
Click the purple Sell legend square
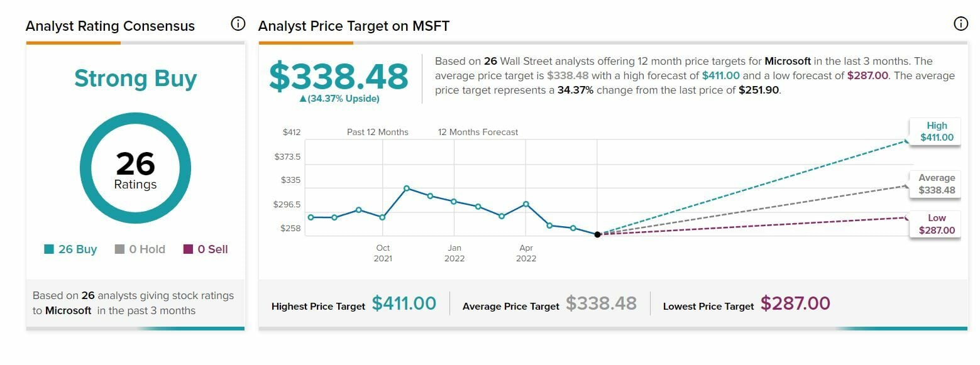[188, 249]
